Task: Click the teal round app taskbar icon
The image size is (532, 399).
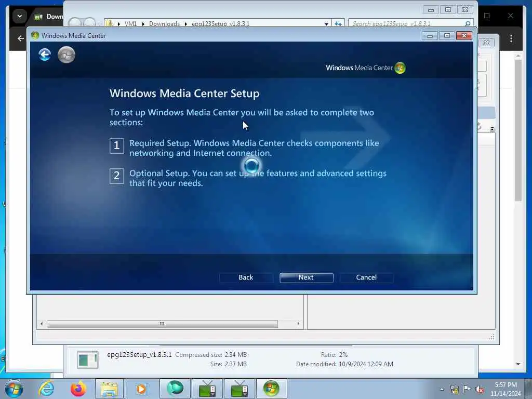Action: pos(175,389)
